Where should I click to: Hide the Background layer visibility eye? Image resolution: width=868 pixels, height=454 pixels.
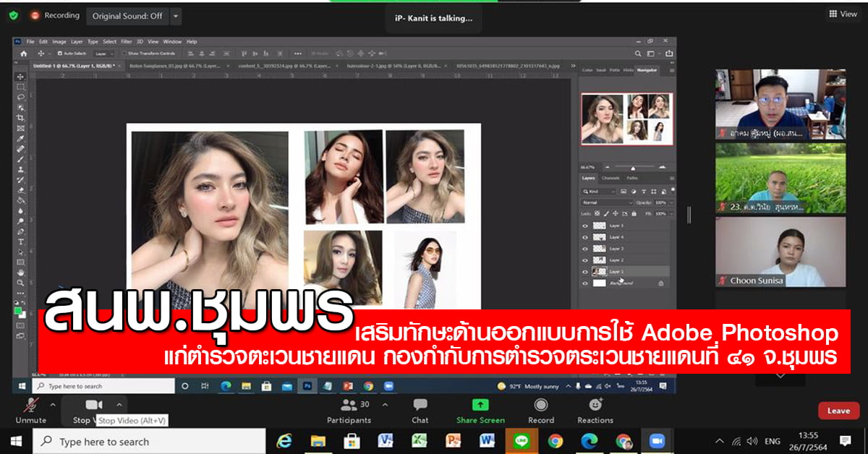(x=586, y=283)
